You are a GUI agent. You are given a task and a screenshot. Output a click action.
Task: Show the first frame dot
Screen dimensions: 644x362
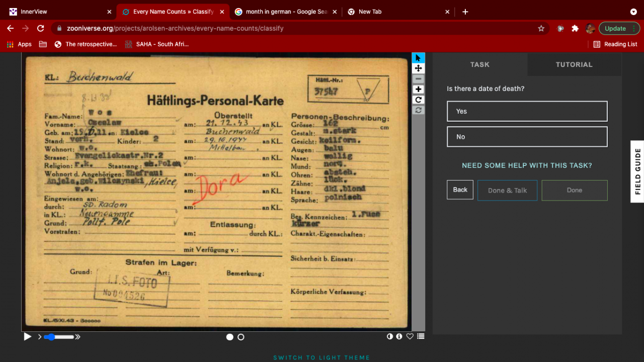click(x=230, y=337)
